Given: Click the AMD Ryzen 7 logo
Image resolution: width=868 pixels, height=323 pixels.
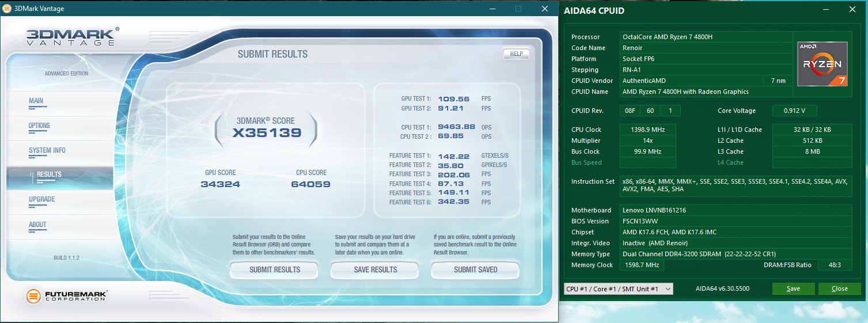Looking at the screenshot, I should pyautogui.click(x=822, y=64).
